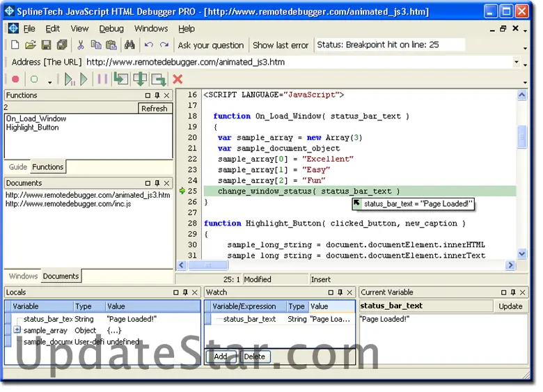Close the Watch panel
The image size is (543, 392).
(x=349, y=292)
